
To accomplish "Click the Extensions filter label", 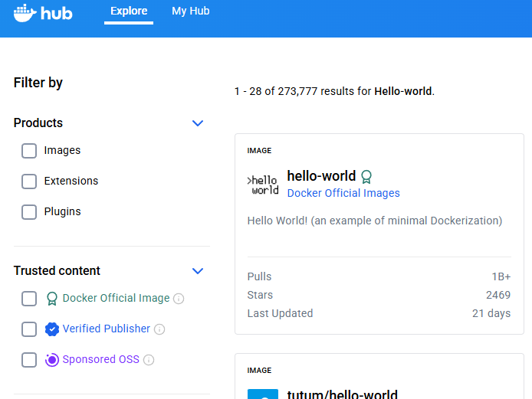I will tap(71, 181).
